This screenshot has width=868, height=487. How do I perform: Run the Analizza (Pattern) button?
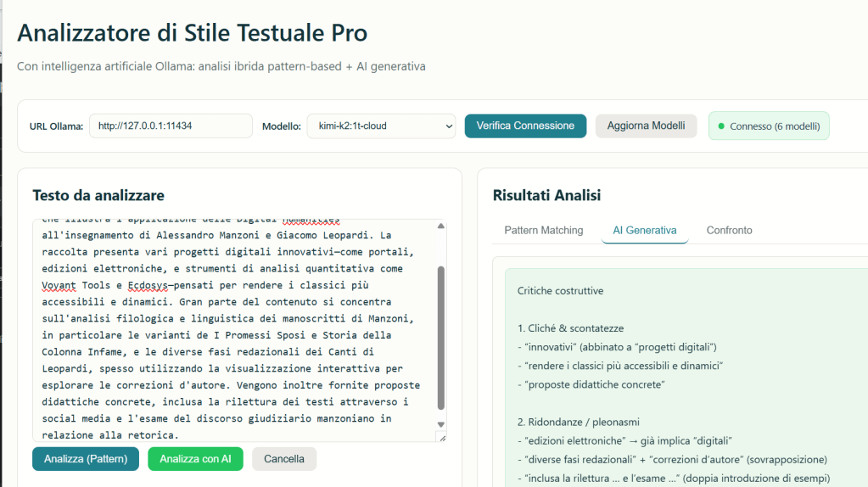(86, 459)
